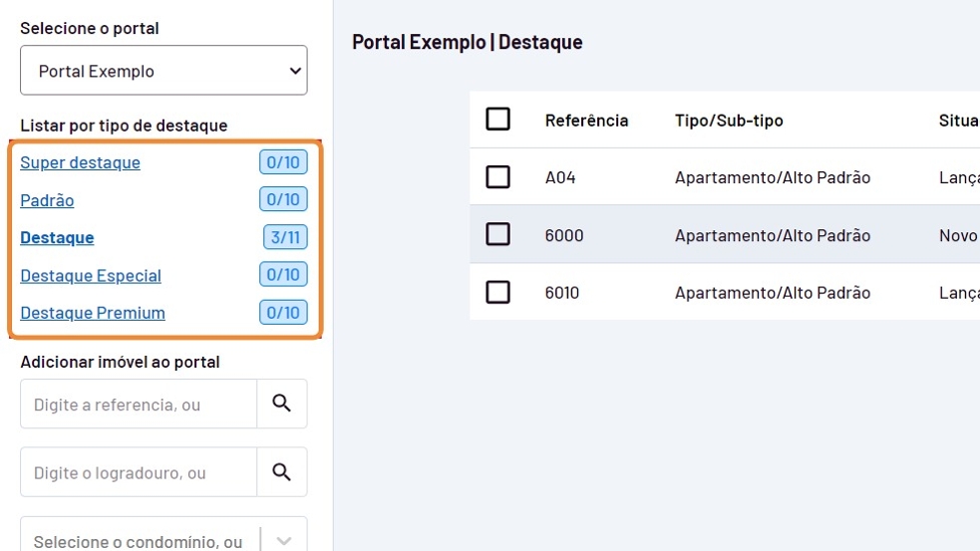Expand the condomínio selection dropdown
This screenshot has width=980, height=551.
tap(284, 541)
